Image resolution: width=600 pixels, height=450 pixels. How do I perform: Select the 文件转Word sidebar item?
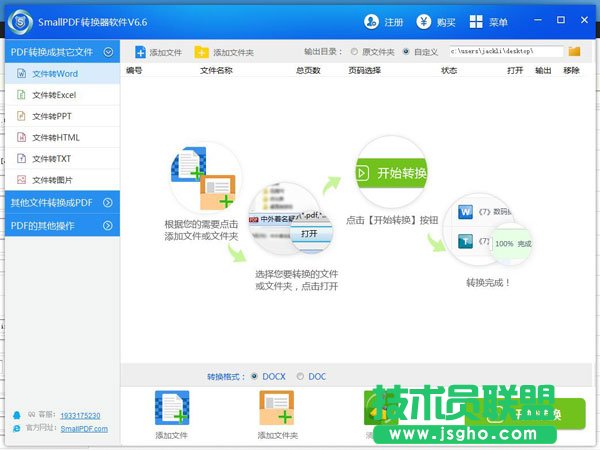click(62, 73)
